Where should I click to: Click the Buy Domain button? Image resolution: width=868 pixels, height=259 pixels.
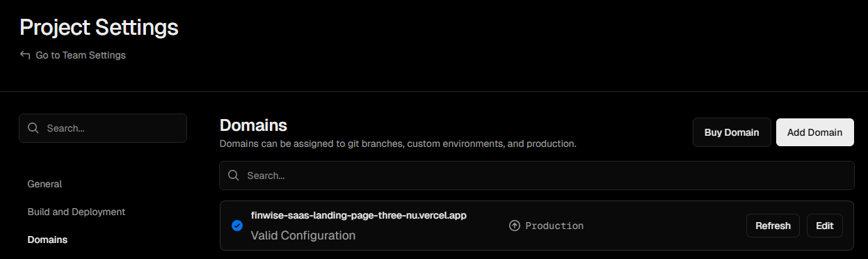[x=732, y=132]
